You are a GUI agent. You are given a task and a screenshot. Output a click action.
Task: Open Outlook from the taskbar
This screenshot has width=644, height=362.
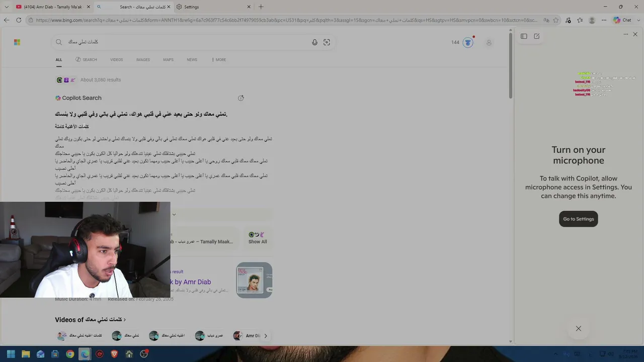(x=40, y=354)
